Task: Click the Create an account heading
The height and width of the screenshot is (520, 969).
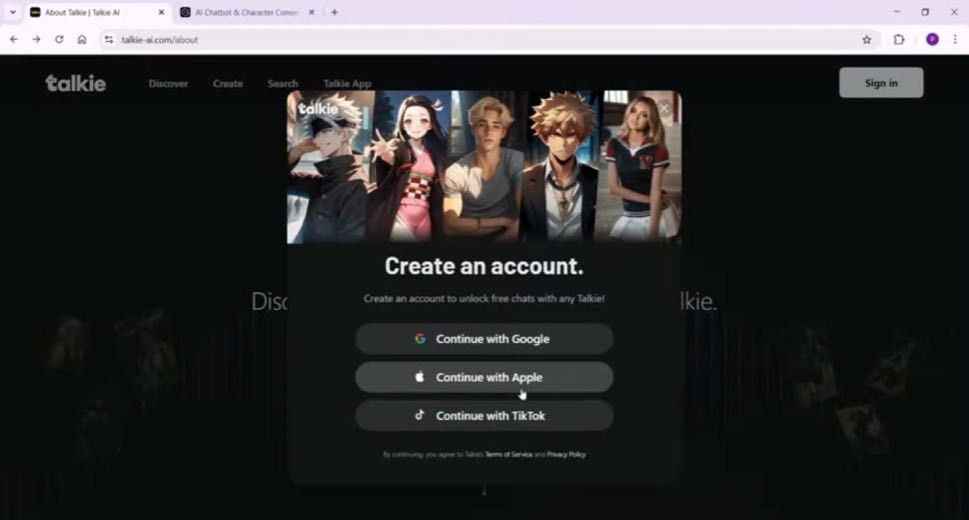Action: [x=484, y=266]
